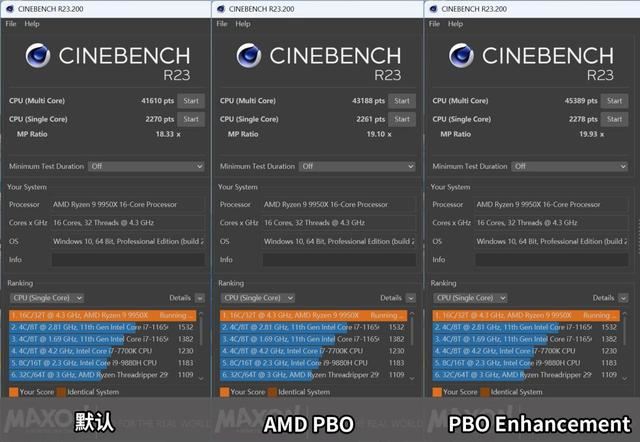Open File menu in PBO Enhancement window
640x442 pixels.
point(434,24)
